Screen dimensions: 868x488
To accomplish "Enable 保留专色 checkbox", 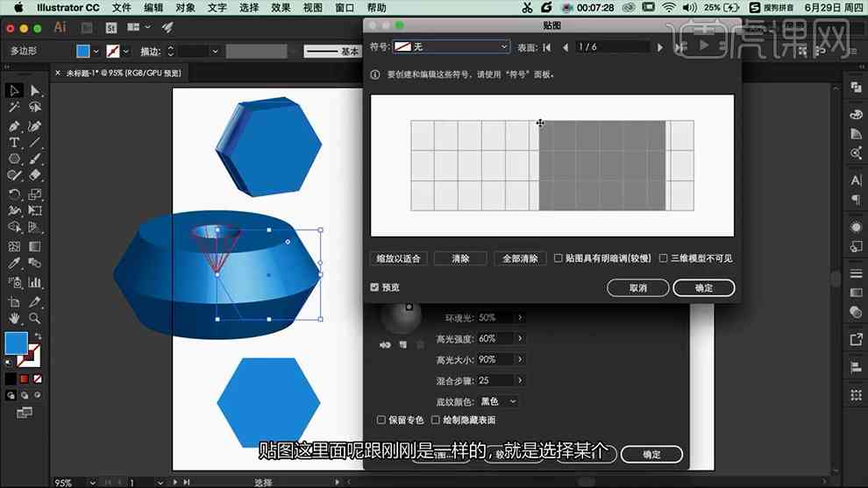I will pyautogui.click(x=381, y=420).
